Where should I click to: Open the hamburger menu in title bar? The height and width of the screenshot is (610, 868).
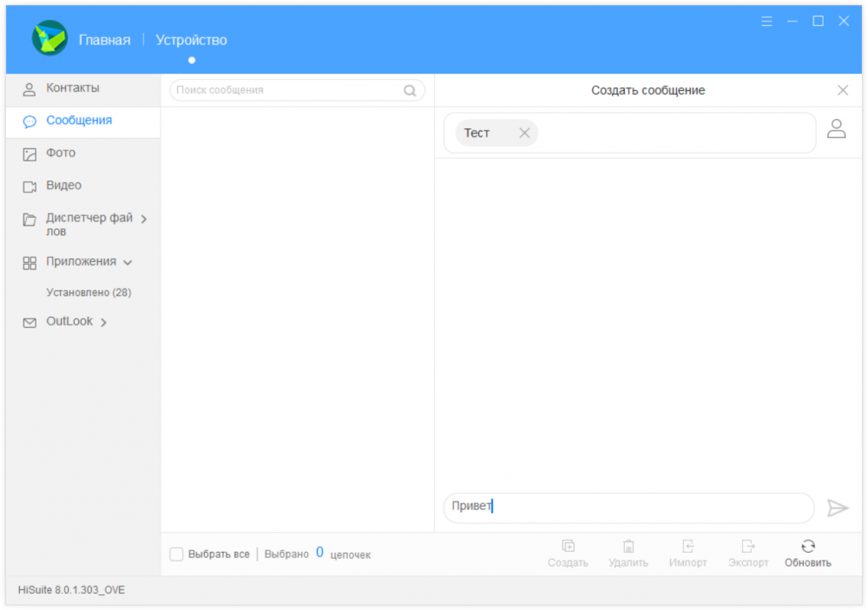766,22
